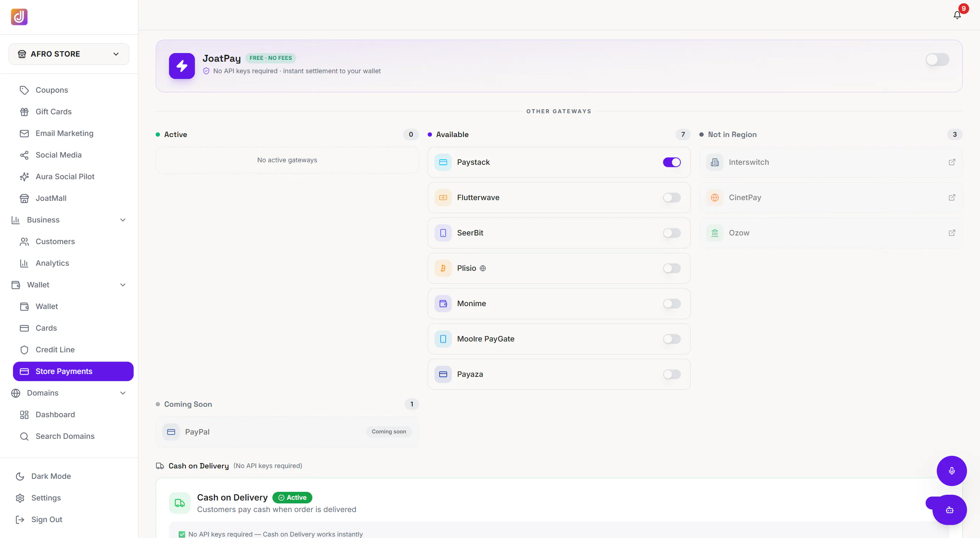The image size is (980, 538).
Task: Click the Aura Social Pilot sparkle icon
Action: coord(24,177)
